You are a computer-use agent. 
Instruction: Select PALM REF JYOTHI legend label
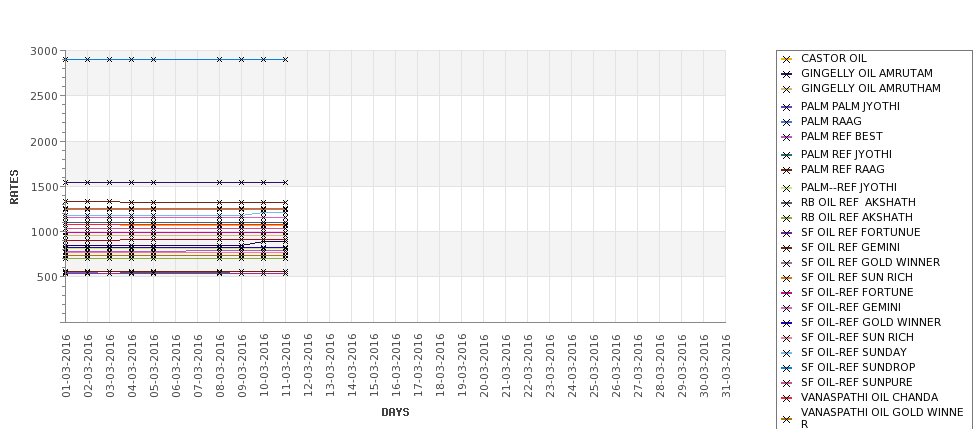pyautogui.click(x=846, y=154)
